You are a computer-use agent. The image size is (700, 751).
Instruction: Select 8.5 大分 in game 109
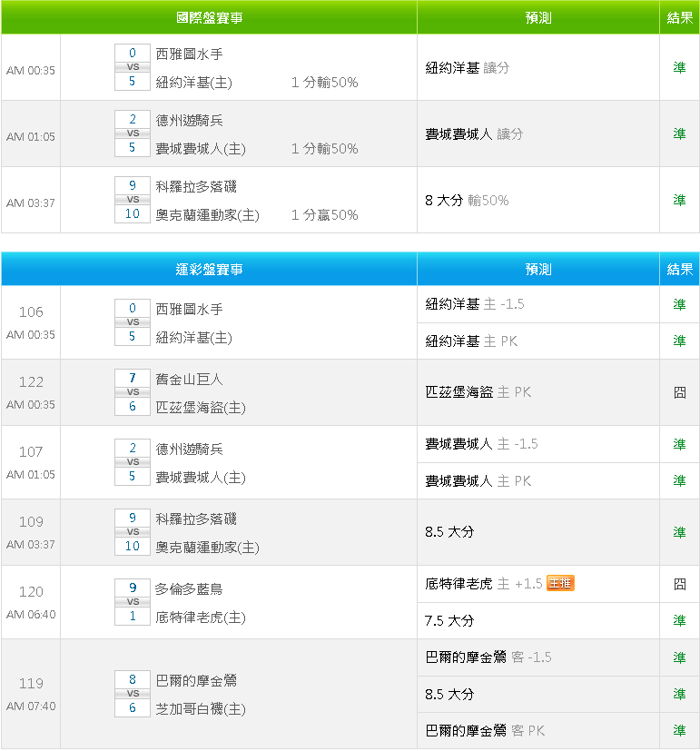(449, 531)
